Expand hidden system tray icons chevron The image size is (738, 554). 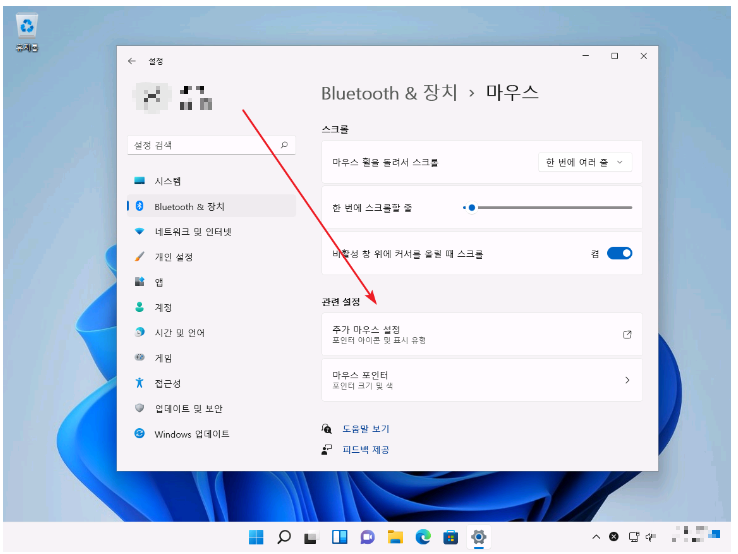(x=596, y=537)
